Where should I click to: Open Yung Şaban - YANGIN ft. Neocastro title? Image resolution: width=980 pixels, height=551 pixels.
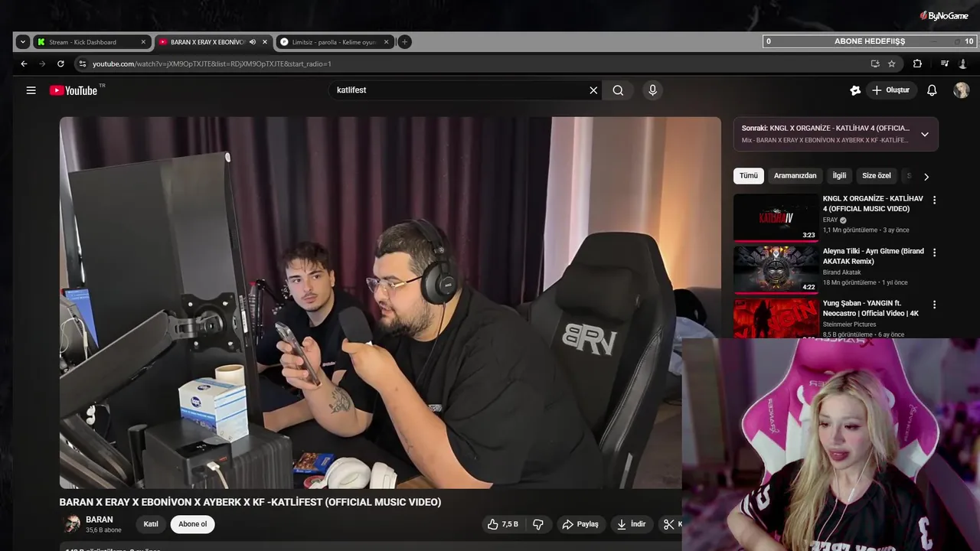pos(871,308)
